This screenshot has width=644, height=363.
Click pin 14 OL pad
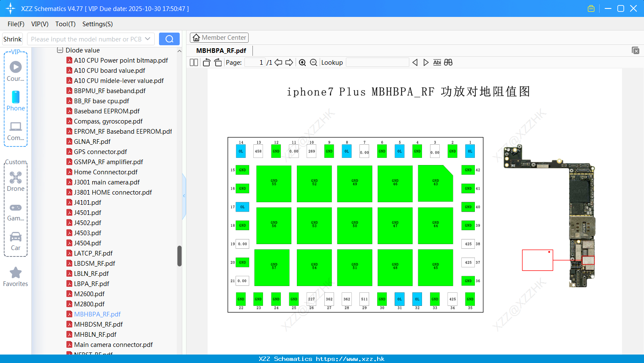click(241, 151)
